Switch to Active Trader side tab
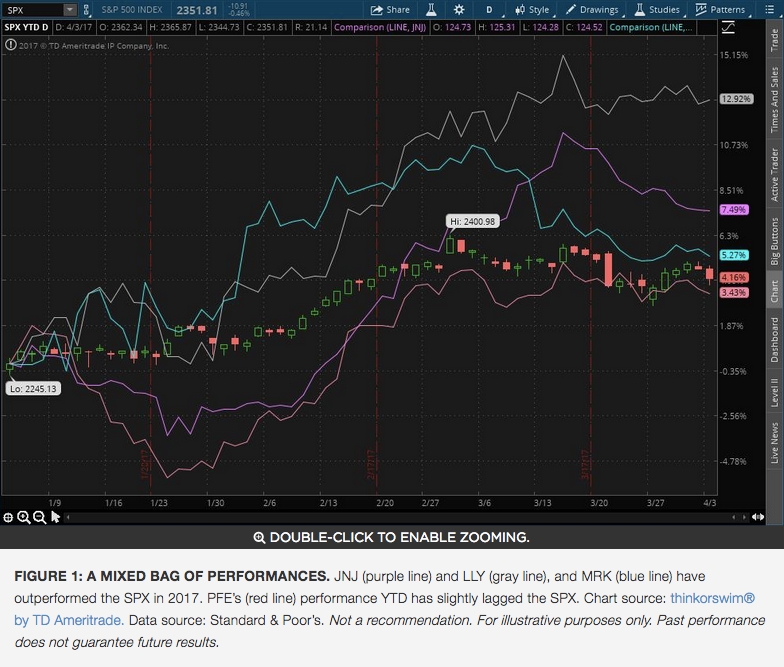 tap(774, 174)
